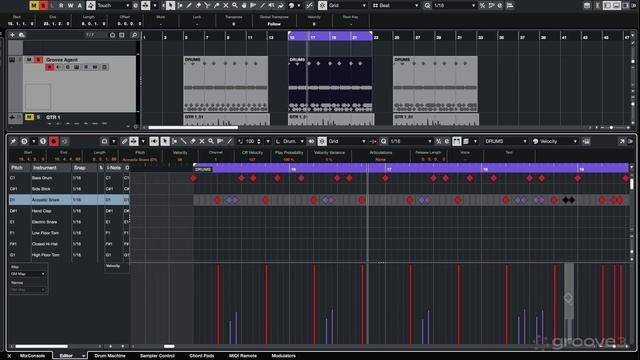The image size is (640, 360).
Task: Select the Zoom tool in drum editor toolbar
Action: 211,141
